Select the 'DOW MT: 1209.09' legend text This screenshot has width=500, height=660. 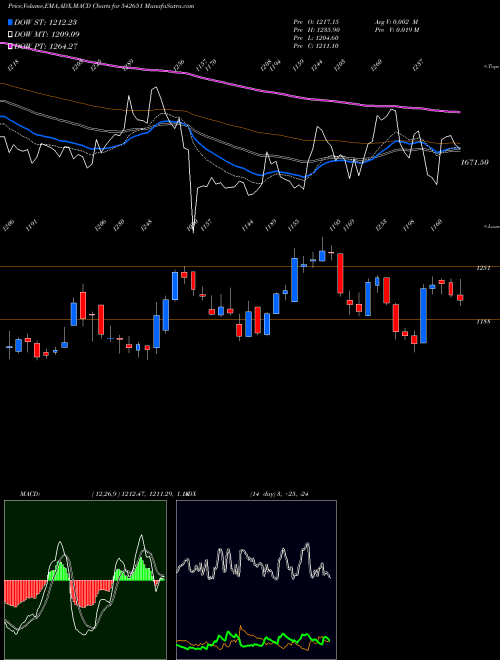[x=47, y=34]
